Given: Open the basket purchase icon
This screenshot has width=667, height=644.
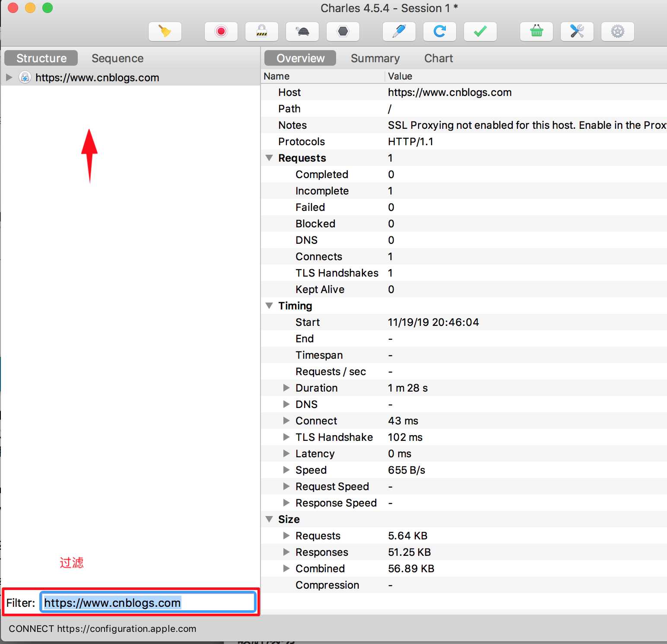Looking at the screenshot, I should [537, 32].
